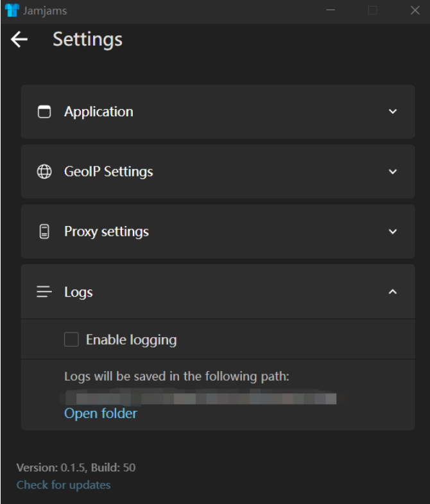Screen dimensions: 430x504
Task: Check for updates link
Action: click(x=64, y=485)
